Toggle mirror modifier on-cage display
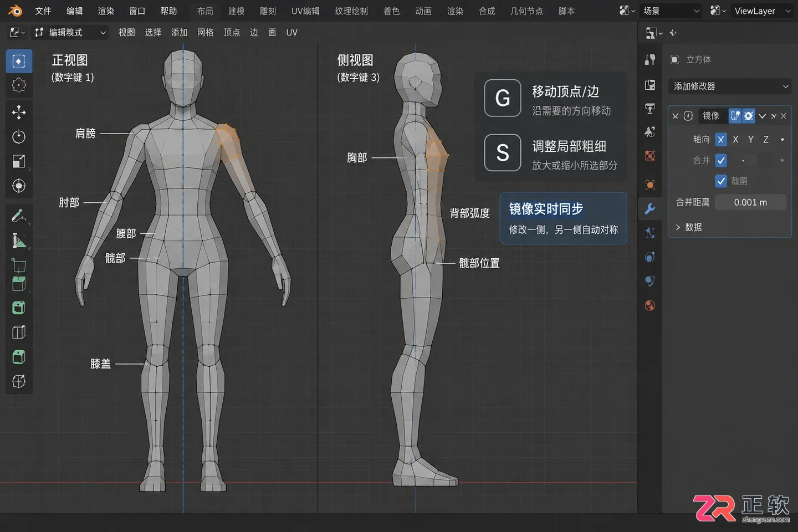This screenshot has width=798, height=532. point(748,116)
